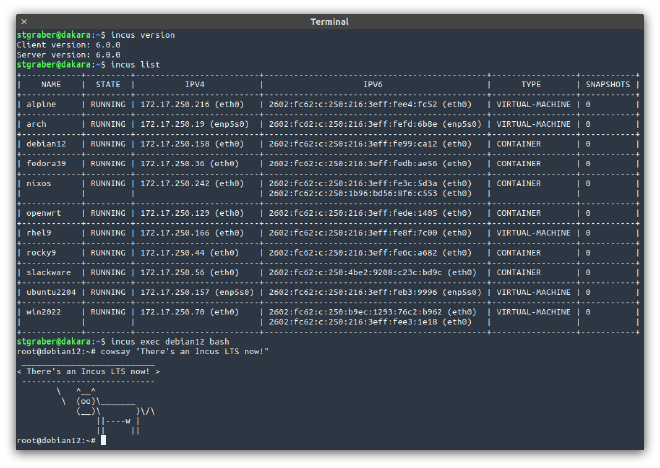Select the alpine instance name
Image resolution: width=660 pixels, height=468 pixels.
click(x=43, y=104)
